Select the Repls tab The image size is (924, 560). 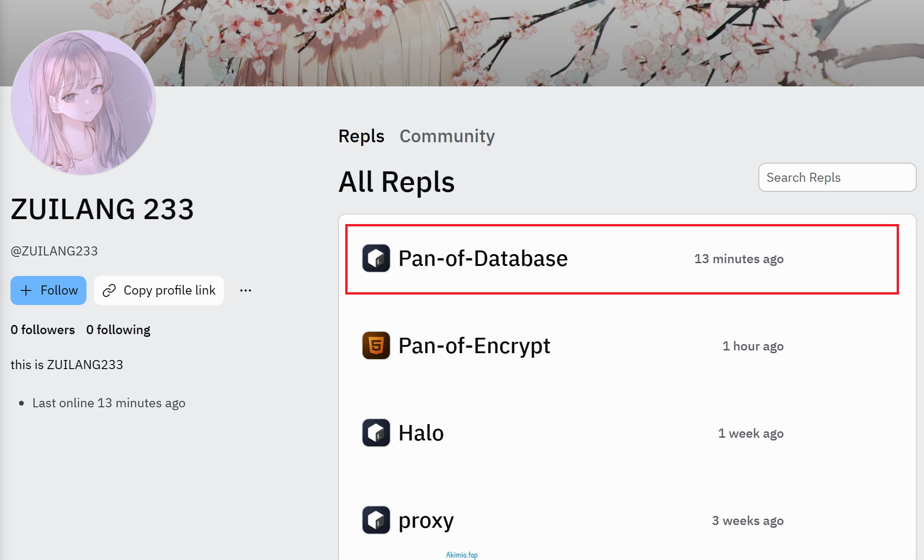(x=361, y=136)
